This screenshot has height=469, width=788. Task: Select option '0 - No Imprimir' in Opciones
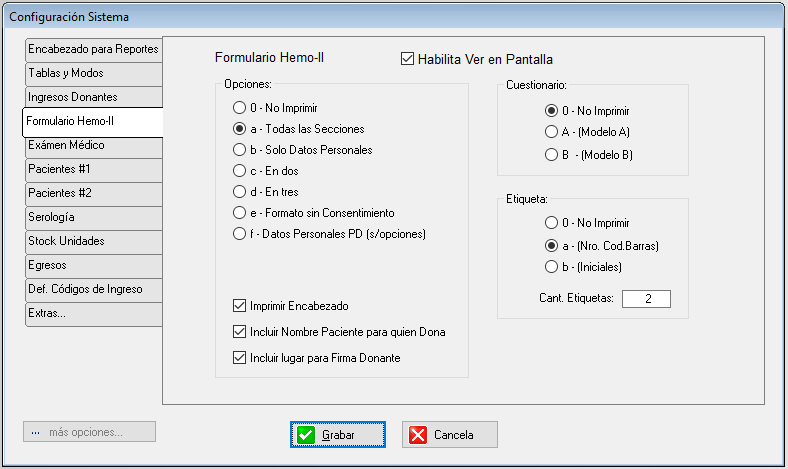[239, 107]
